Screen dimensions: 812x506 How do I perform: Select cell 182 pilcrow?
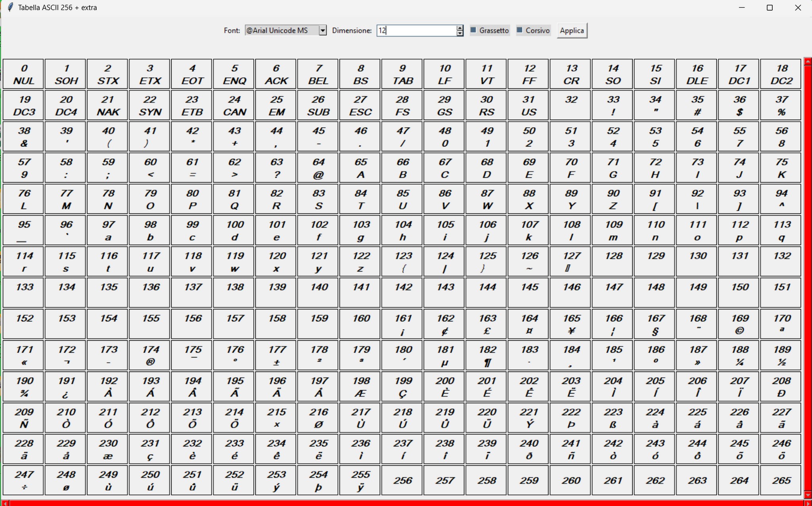[486, 356]
